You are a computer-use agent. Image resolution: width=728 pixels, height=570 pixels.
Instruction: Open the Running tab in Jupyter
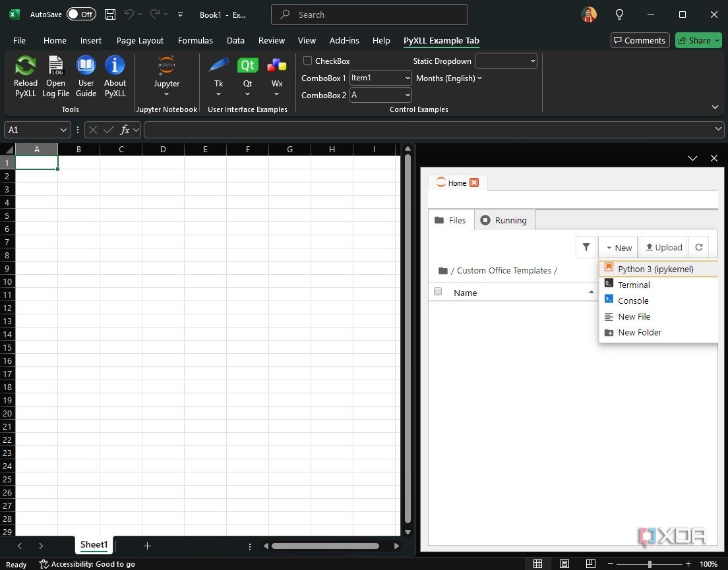504,220
